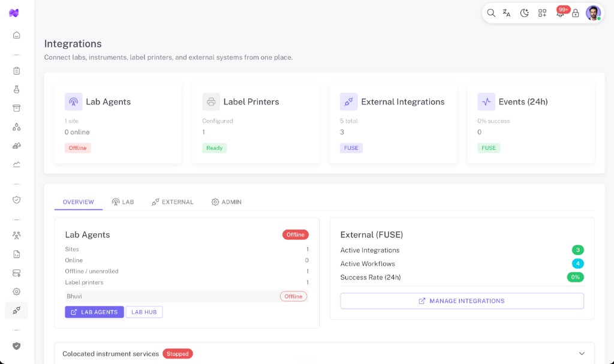Image resolution: width=614 pixels, height=364 pixels.
Task: Click the Label Printers card printer icon
Action: coord(211,102)
